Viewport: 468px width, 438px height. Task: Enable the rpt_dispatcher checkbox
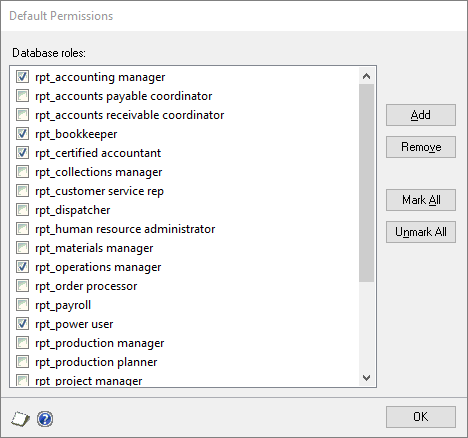22,210
